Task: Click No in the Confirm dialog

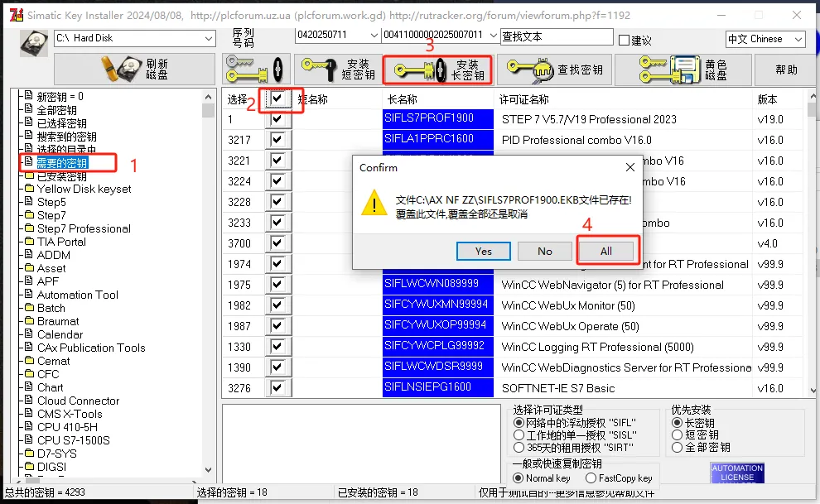Action: pyautogui.click(x=544, y=252)
